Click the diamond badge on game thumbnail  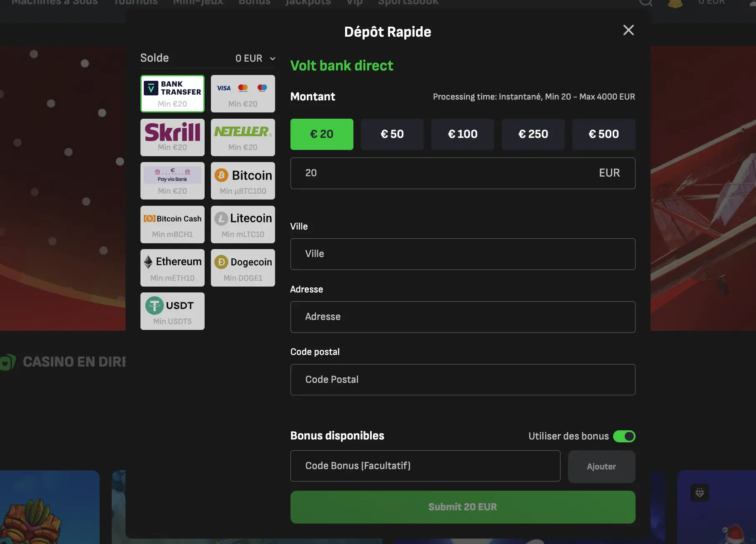click(x=700, y=493)
